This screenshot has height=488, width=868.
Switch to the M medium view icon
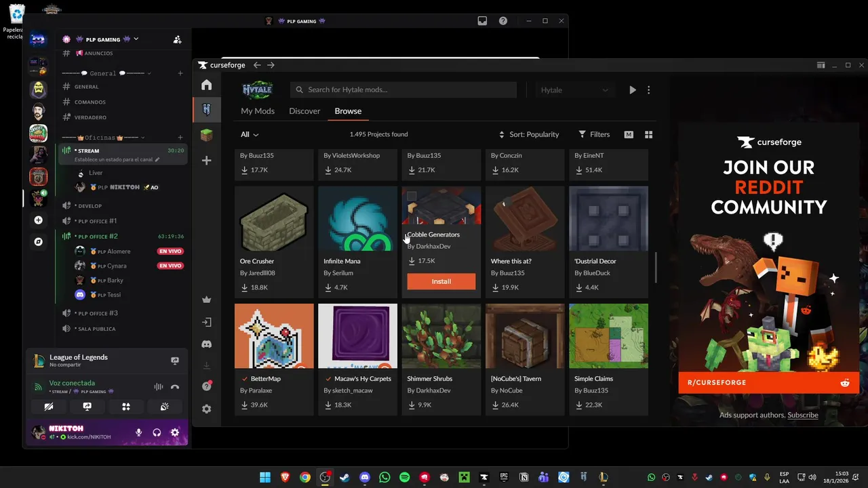(x=629, y=135)
